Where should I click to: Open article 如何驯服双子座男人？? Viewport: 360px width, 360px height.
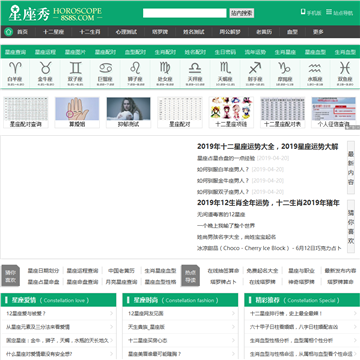coord(223,192)
